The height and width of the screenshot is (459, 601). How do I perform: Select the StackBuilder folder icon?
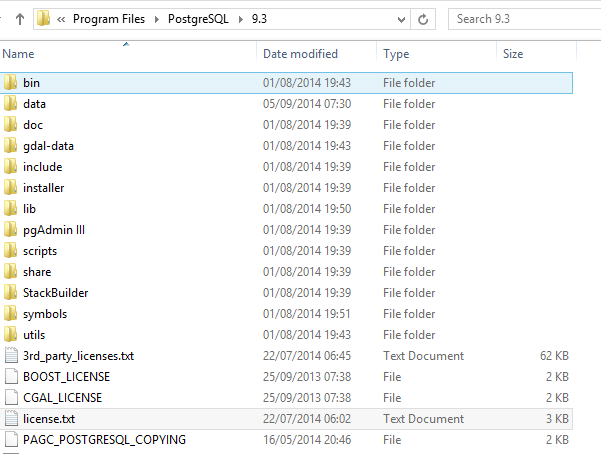click(11, 292)
